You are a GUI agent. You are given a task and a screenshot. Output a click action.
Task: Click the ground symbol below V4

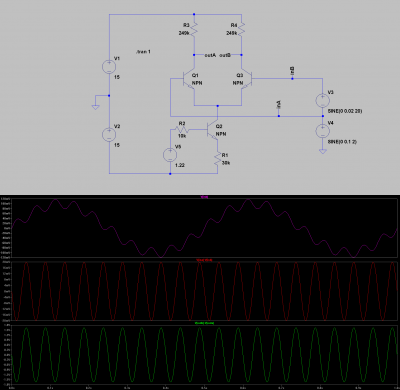point(323,151)
